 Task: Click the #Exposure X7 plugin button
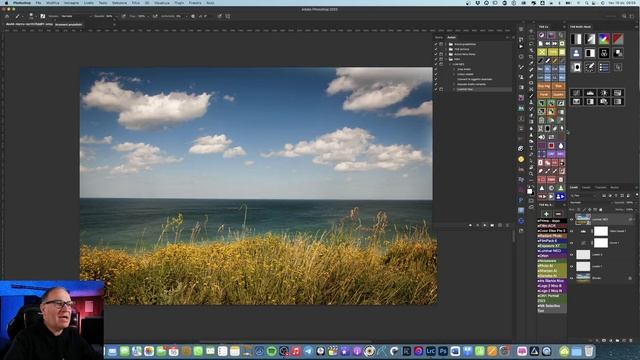[552, 246]
